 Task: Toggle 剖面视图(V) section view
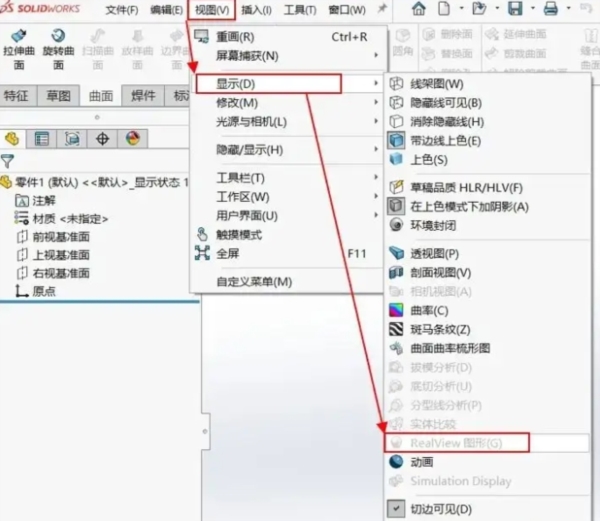[x=488, y=272]
